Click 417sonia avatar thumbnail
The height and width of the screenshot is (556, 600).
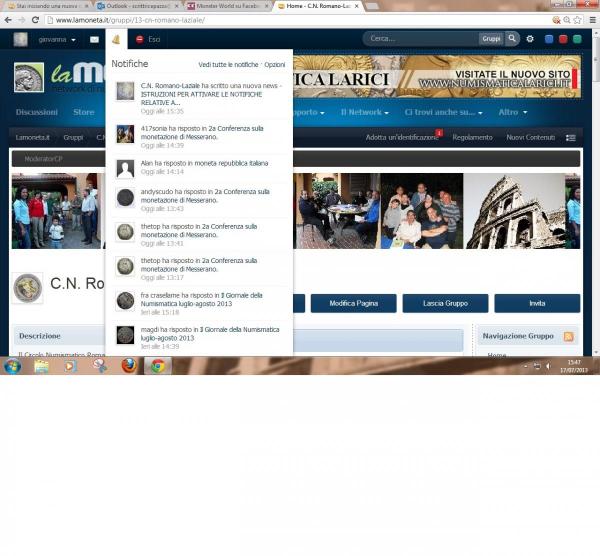click(x=126, y=134)
